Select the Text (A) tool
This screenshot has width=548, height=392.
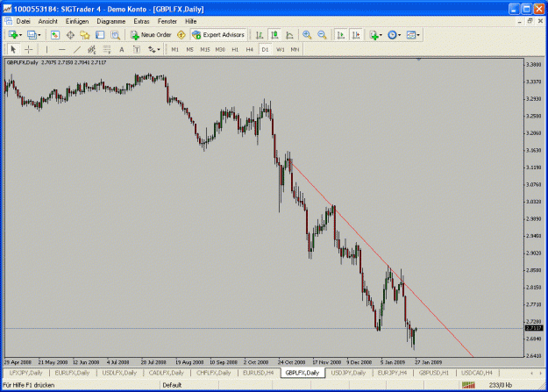[122, 50]
